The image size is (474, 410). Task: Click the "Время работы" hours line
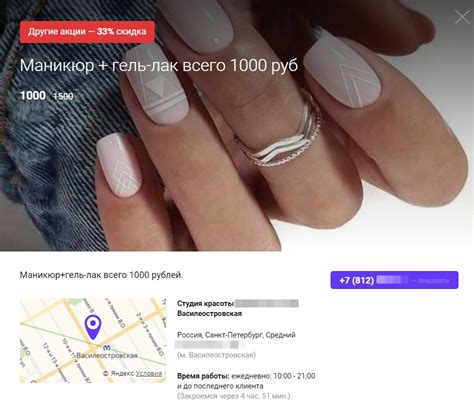(x=246, y=376)
